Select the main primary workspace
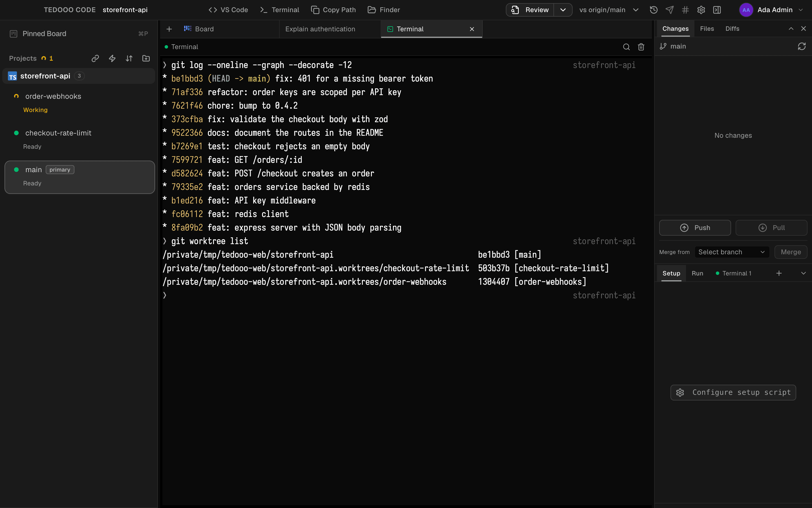Image resolution: width=812 pixels, height=508 pixels. pos(80,177)
